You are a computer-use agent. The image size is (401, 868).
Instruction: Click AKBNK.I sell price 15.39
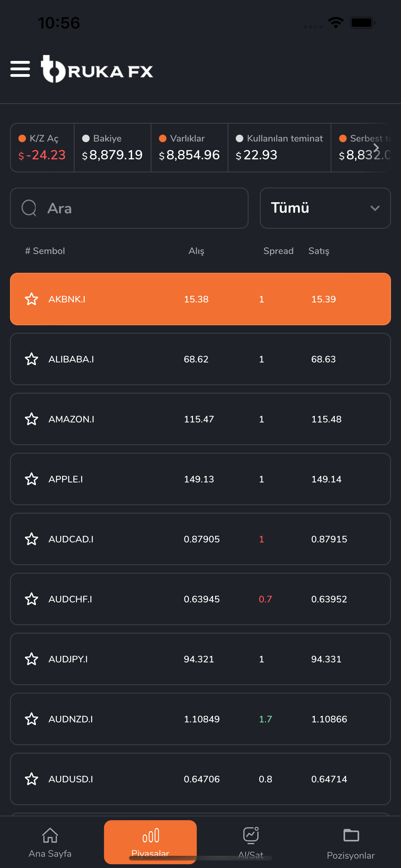click(x=324, y=299)
